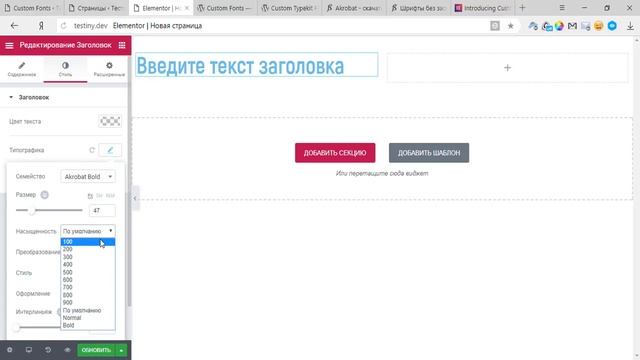Click the ДОБАВИТЬ ШАБЛОН button
Screen dimensions: 640x360
tap(429, 153)
